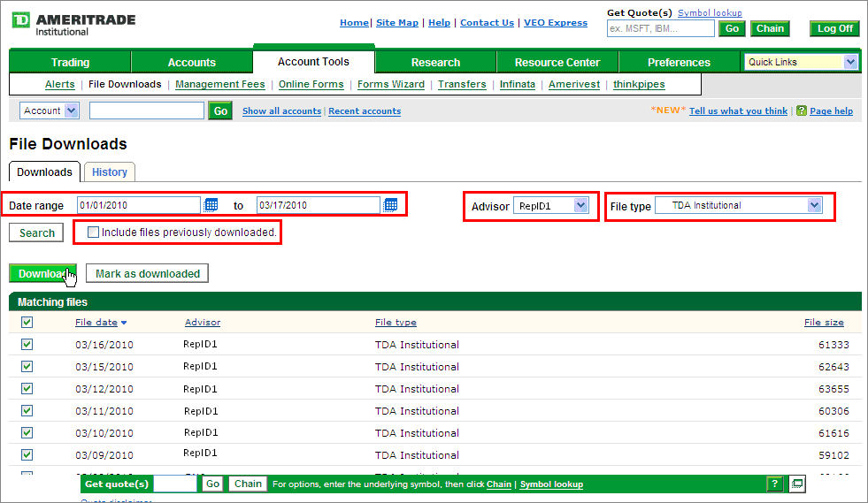This screenshot has height=503, width=868.
Task: Click the Mark as downloaded button
Action: (x=148, y=274)
